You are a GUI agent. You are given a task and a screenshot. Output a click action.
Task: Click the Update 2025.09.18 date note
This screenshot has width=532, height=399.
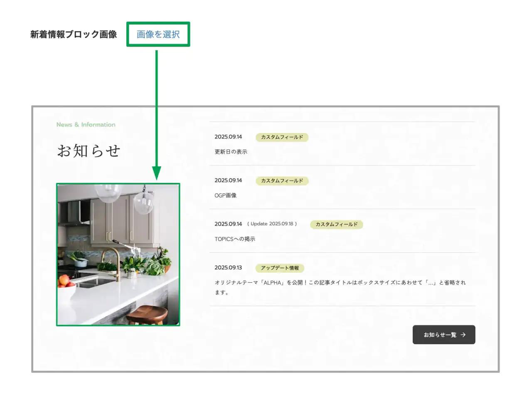tap(272, 224)
